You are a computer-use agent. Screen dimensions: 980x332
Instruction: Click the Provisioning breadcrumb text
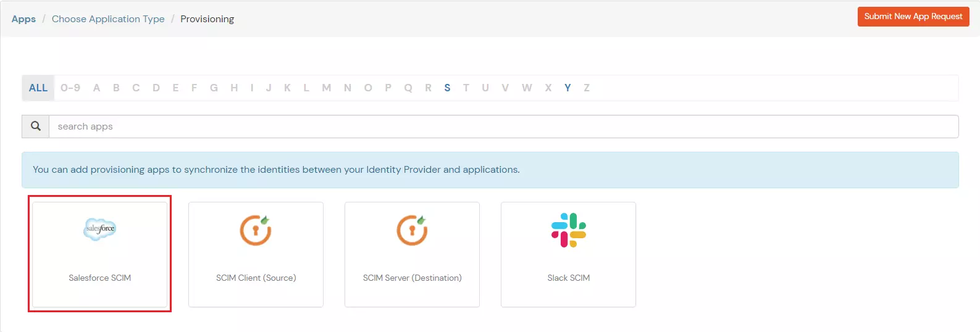(207, 19)
